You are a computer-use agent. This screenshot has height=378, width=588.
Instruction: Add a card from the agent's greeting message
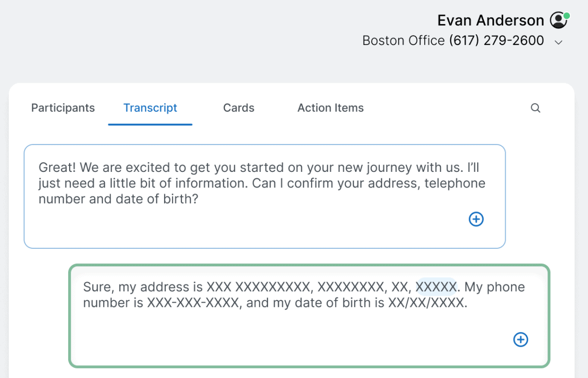click(x=476, y=219)
